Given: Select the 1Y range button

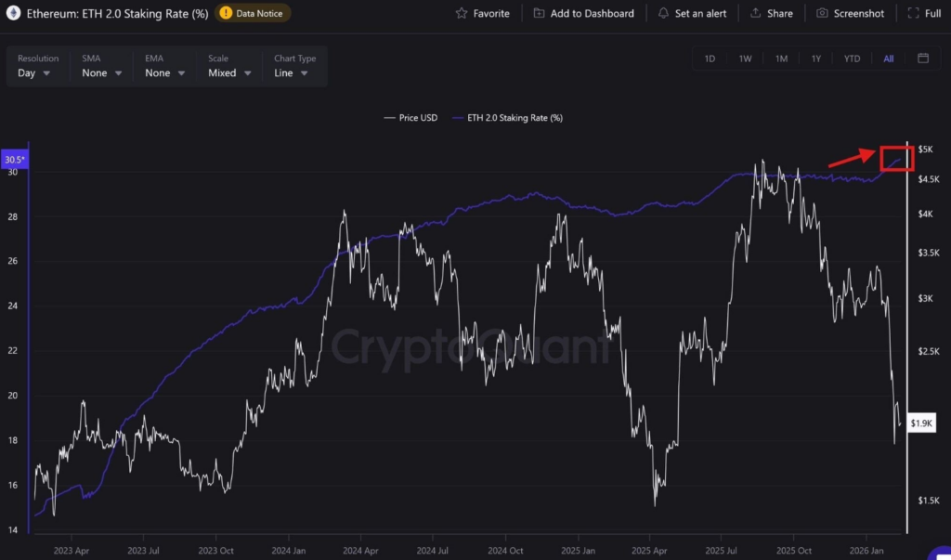Looking at the screenshot, I should pyautogui.click(x=816, y=58).
